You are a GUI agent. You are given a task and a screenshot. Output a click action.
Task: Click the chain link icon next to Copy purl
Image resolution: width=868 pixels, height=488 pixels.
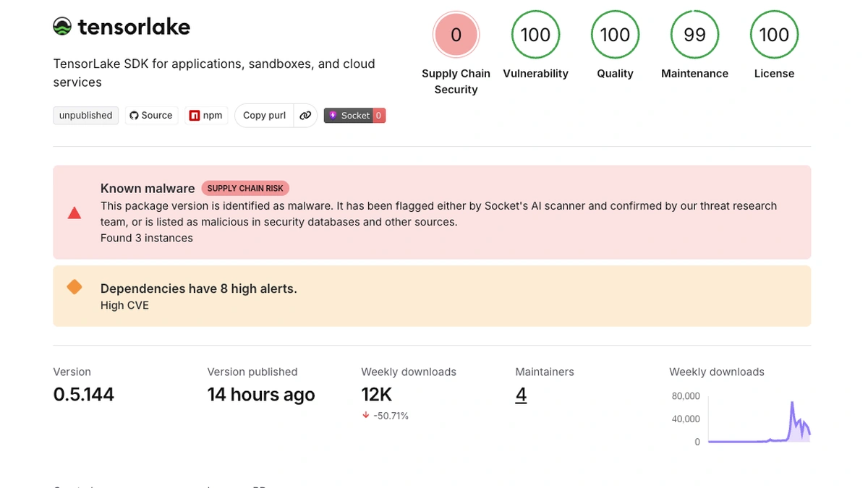pyautogui.click(x=305, y=116)
